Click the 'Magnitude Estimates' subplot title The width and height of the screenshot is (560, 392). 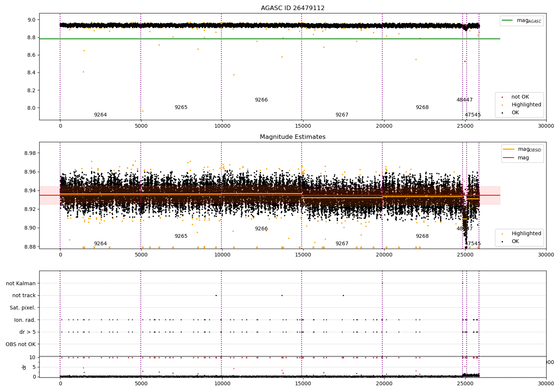pos(293,137)
